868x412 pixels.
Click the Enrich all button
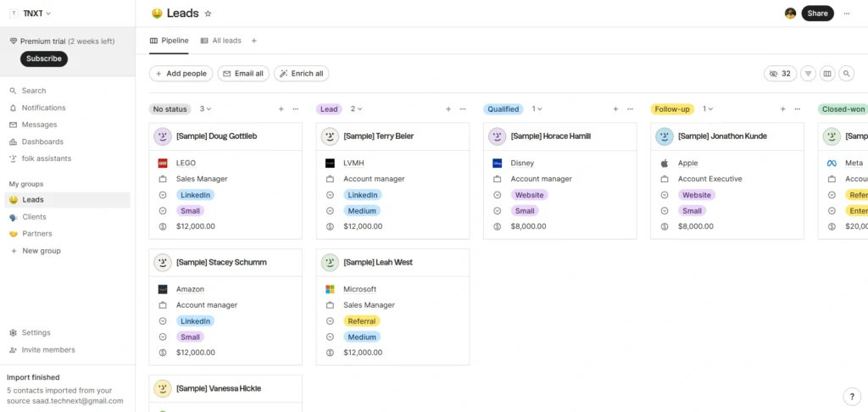pyautogui.click(x=301, y=74)
